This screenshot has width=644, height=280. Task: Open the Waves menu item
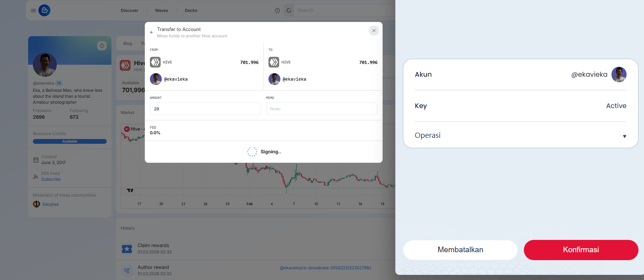coord(161,11)
